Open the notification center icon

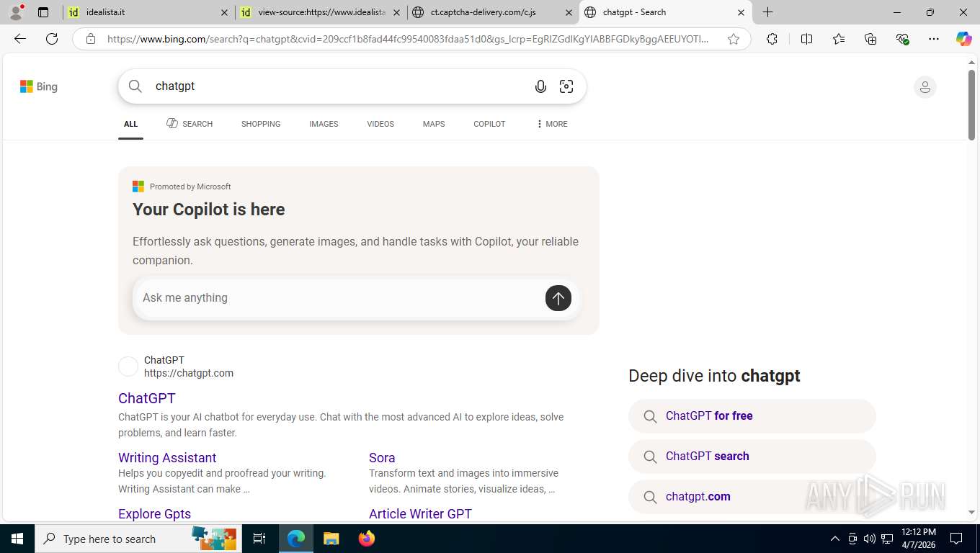(x=956, y=539)
